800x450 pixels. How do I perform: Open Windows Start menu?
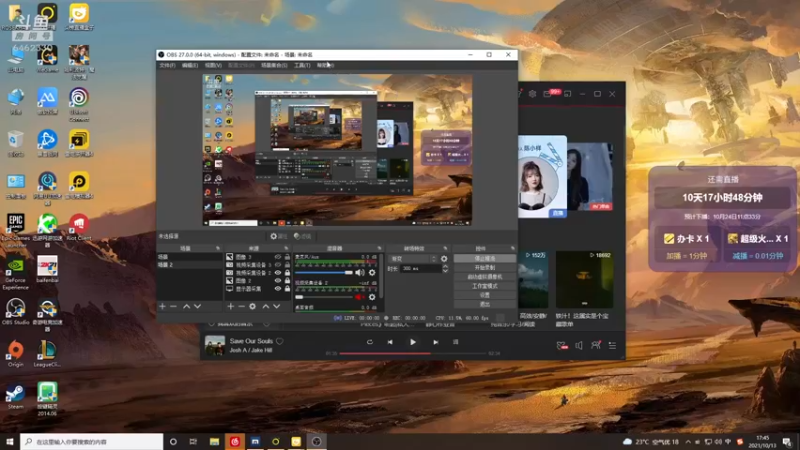[10, 442]
